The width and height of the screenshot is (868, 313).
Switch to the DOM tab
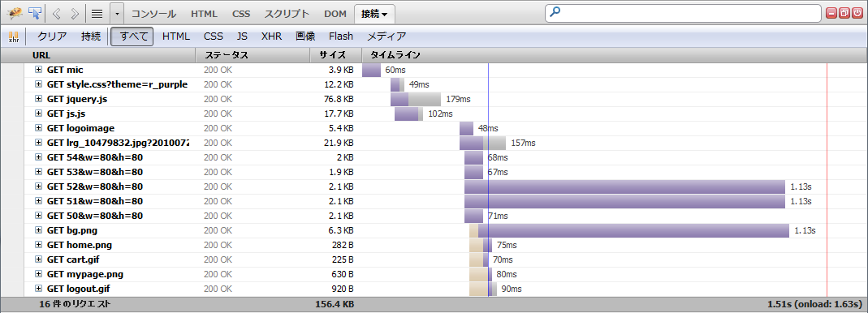[335, 14]
